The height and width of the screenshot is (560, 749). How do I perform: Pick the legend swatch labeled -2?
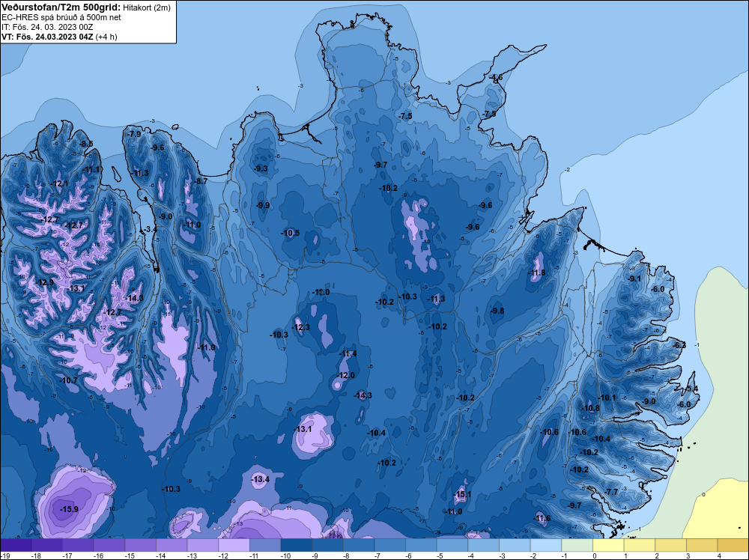(x=546, y=545)
